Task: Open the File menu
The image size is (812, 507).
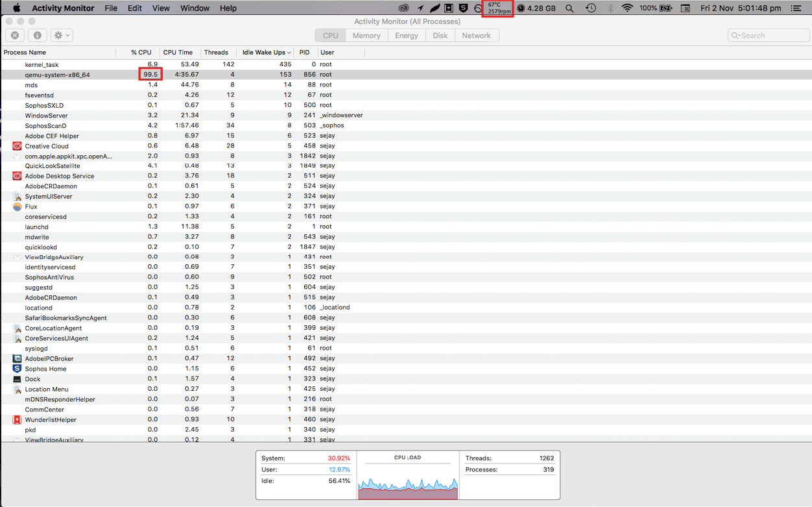Action: (111, 8)
